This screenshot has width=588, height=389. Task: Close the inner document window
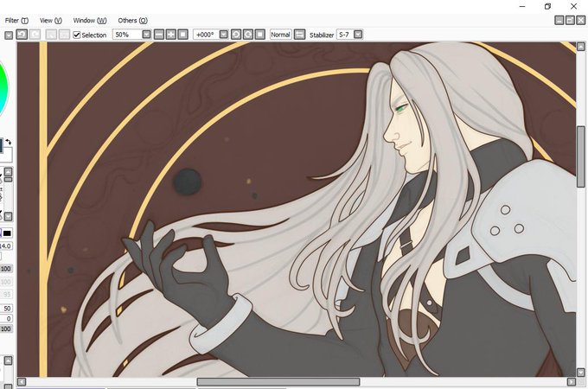click(x=581, y=20)
